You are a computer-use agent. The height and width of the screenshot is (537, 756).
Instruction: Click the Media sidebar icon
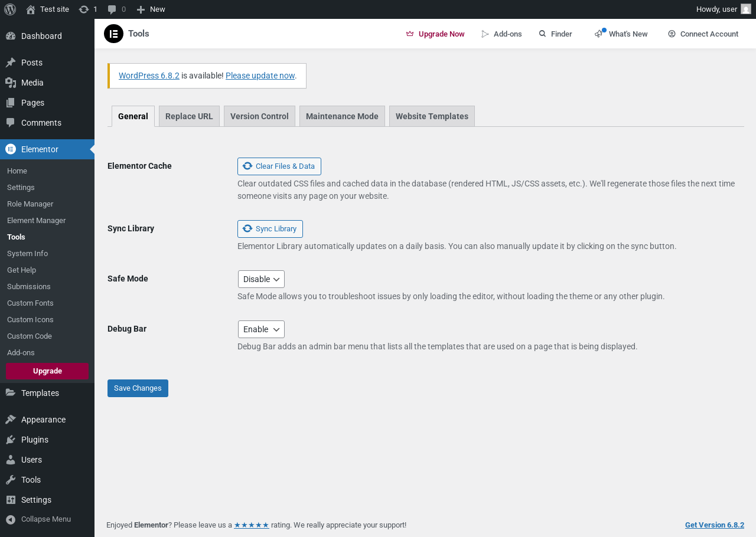(11, 83)
